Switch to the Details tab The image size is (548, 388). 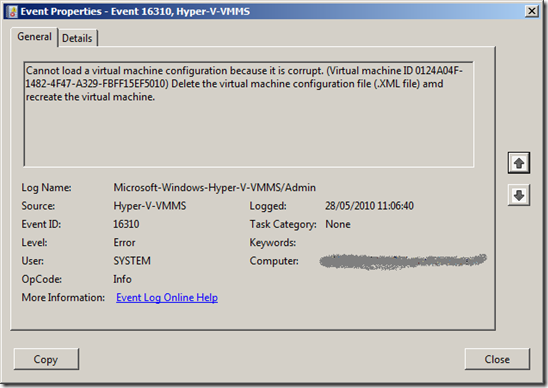pyautogui.click(x=77, y=38)
